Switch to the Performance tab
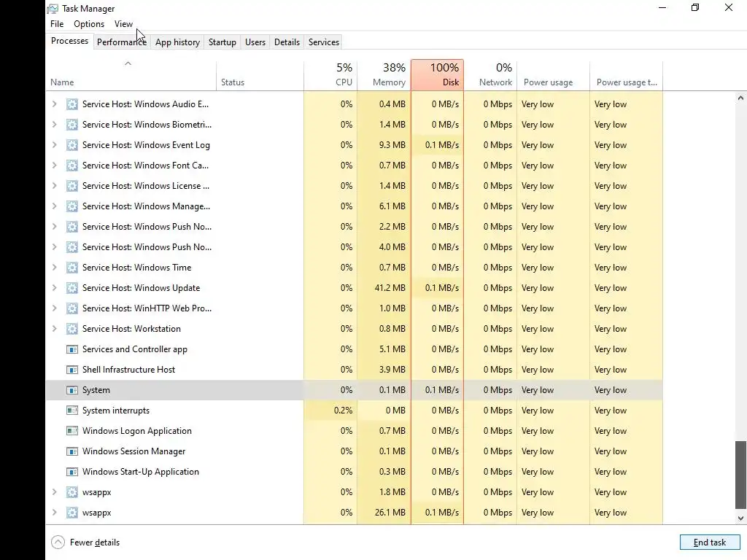This screenshot has width=747, height=560. [122, 42]
